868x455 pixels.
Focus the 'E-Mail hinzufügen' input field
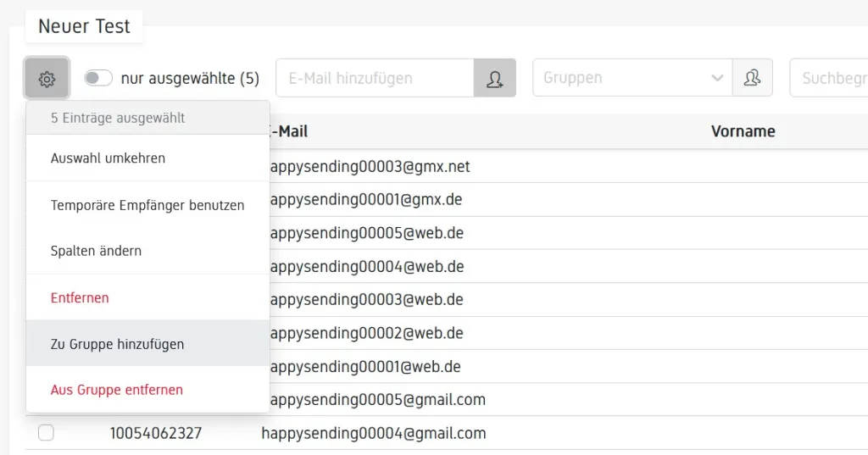(x=374, y=78)
